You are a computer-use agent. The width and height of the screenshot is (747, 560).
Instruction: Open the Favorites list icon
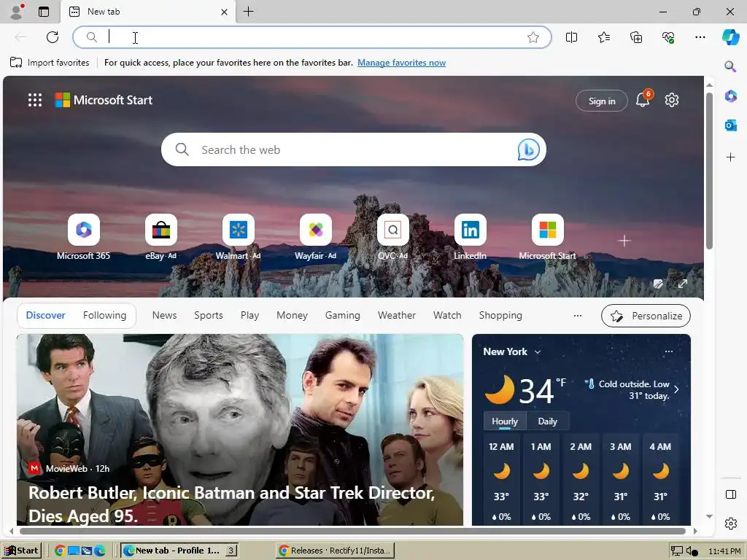[603, 37]
